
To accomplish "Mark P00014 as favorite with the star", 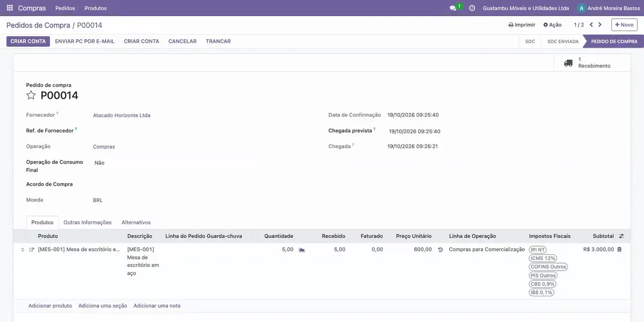I will pyautogui.click(x=31, y=95).
